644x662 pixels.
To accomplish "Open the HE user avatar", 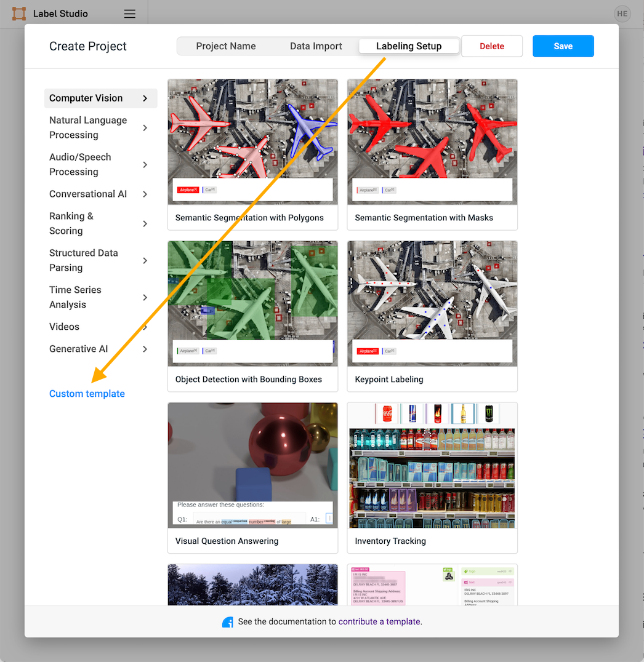I will pos(622,14).
